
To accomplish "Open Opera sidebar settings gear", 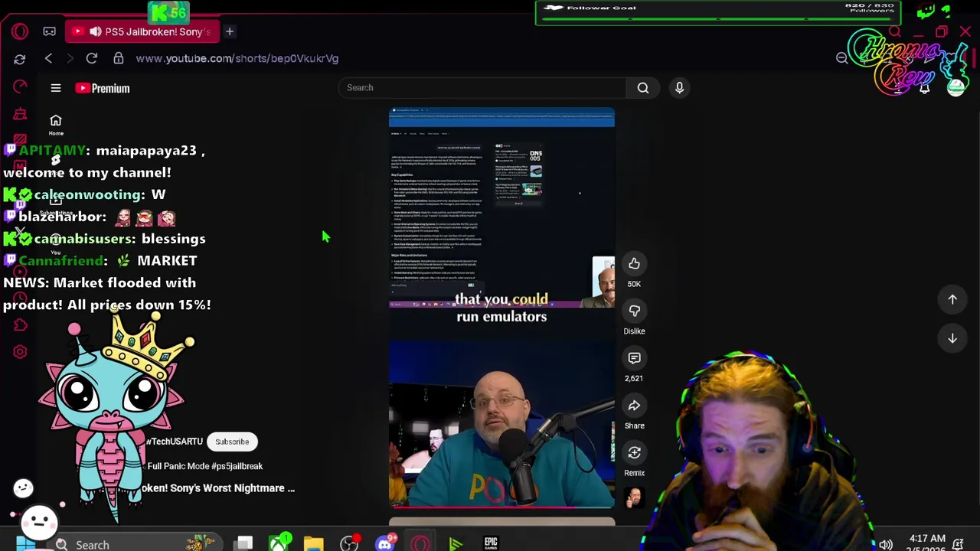I will pyautogui.click(x=21, y=352).
